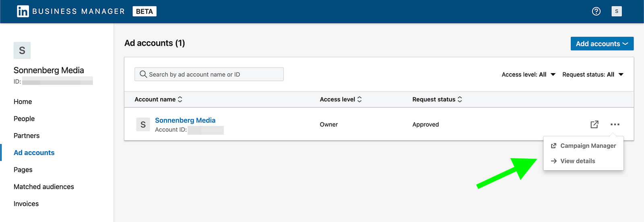Click the BETA badge
This screenshot has width=644, height=222.
click(144, 11)
